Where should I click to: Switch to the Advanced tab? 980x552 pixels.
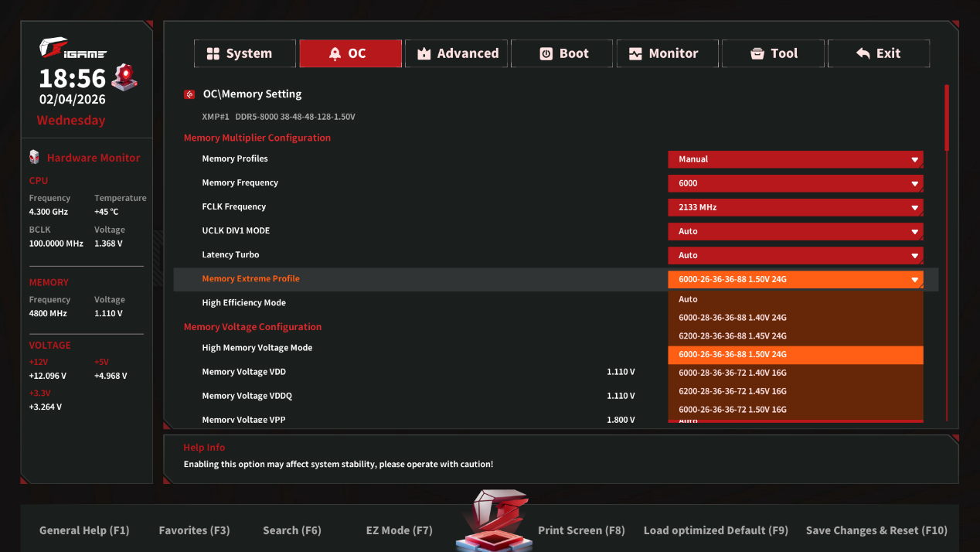[457, 53]
